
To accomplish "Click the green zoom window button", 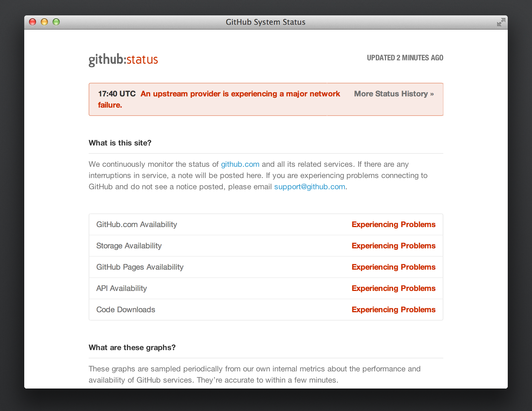I will tap(56, 22).
